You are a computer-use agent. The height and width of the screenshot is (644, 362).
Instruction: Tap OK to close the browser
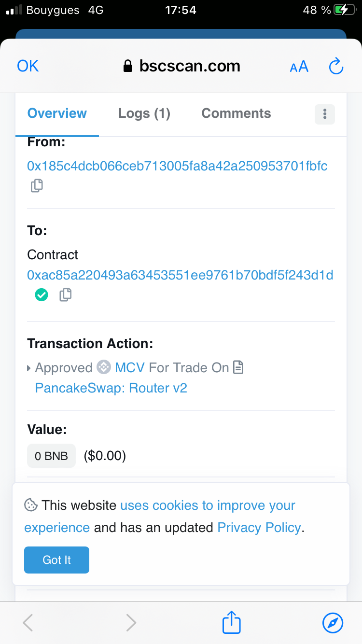pyautogui.click(x=28, y=66)
